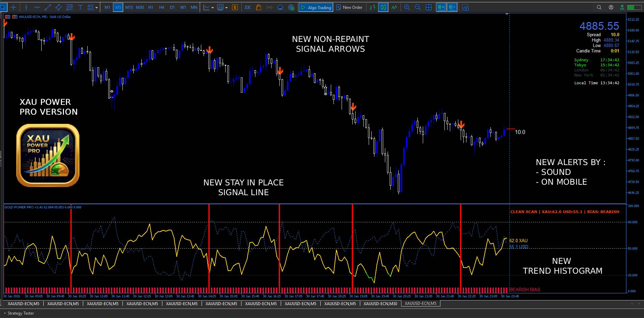Click the current price 4885.55

click(x=599, y=26)
